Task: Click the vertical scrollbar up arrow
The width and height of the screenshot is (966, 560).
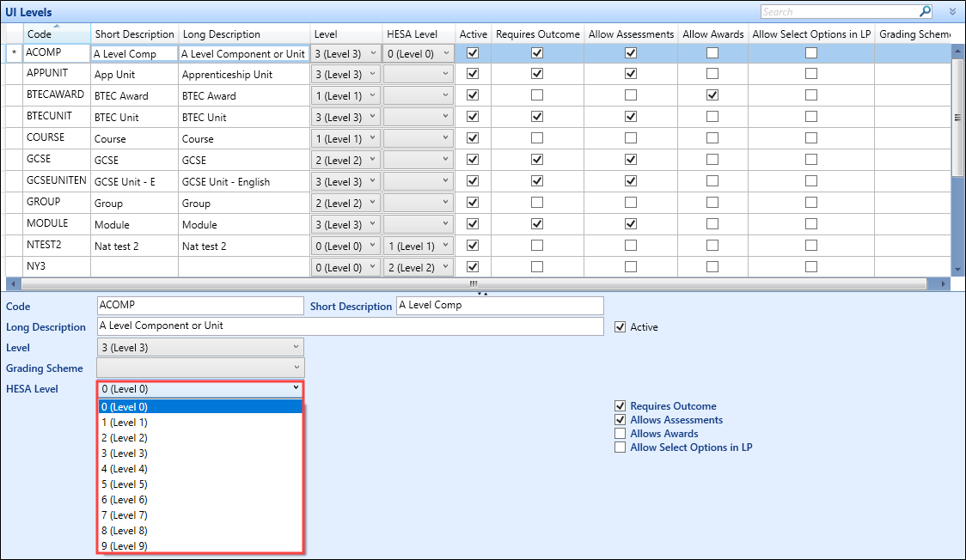Action: [956, 51]
